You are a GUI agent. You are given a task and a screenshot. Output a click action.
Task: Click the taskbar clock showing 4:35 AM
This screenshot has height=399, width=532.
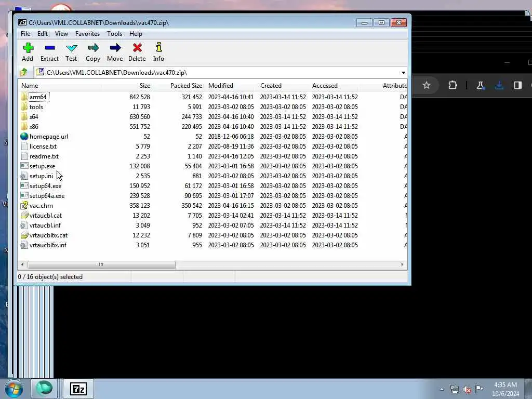tap(506, 389)
